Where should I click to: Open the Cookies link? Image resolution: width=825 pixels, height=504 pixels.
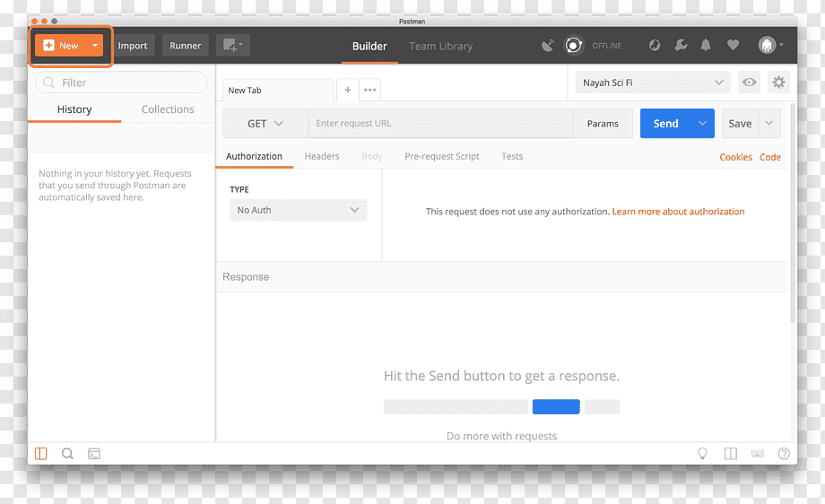coord(735,157)
